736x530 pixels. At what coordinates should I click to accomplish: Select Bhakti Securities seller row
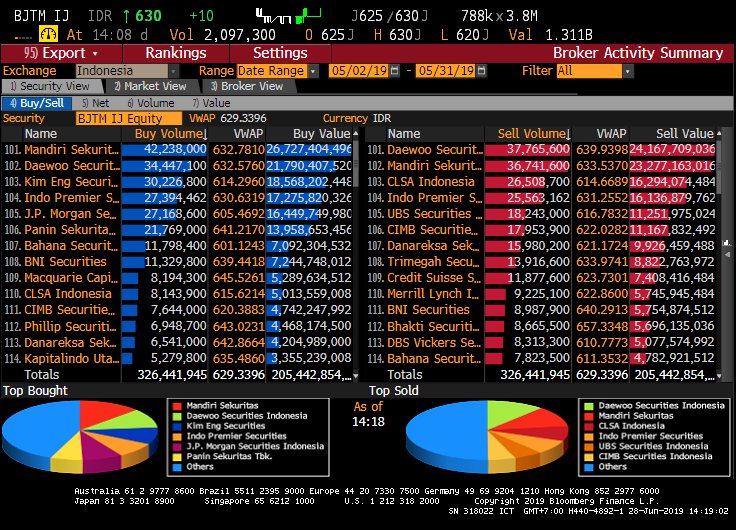[540, 326]
